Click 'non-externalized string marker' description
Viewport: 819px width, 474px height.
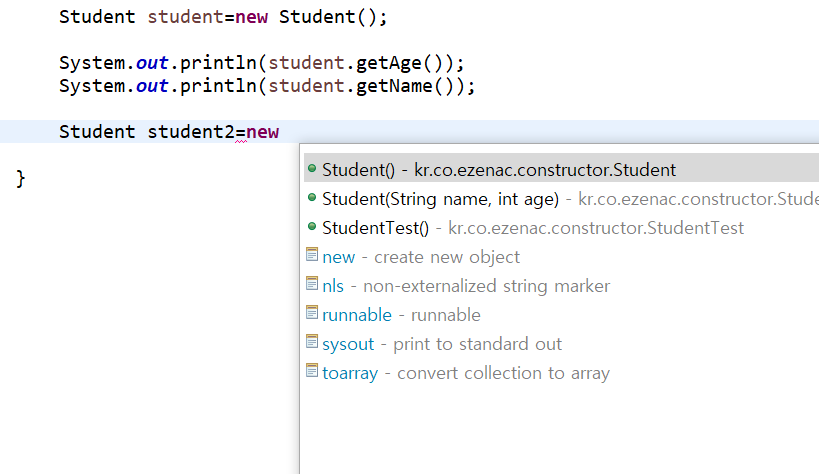[486, 286]
